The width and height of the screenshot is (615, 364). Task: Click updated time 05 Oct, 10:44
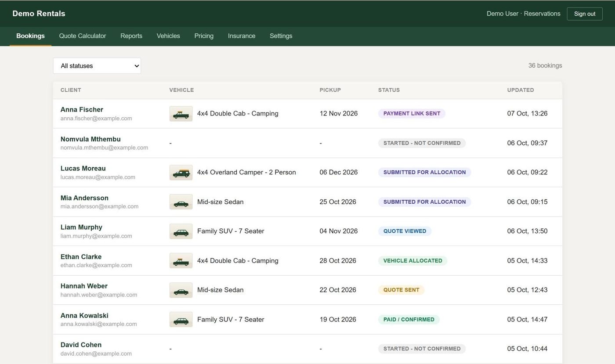[x=527, y=349]
